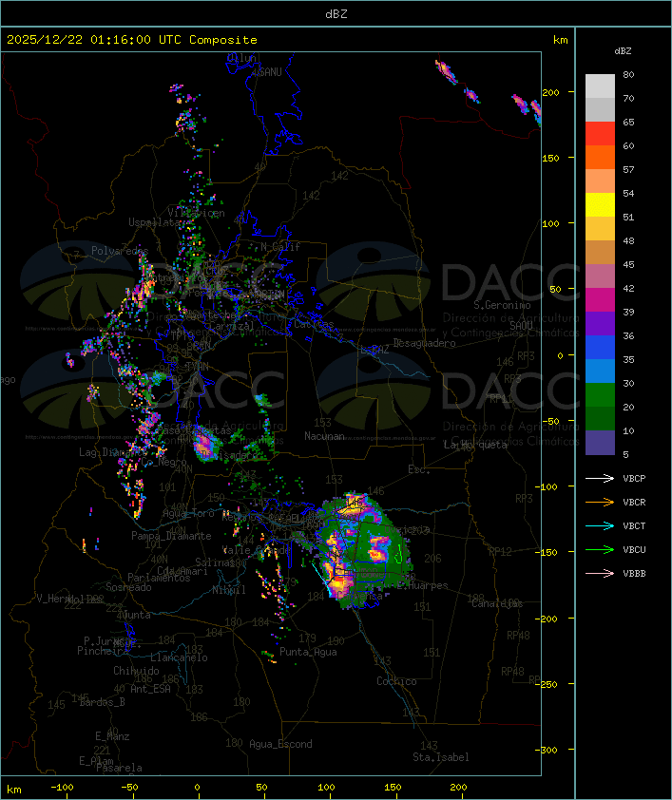
Task: Click the VBBB legend label
Action: 634,574
